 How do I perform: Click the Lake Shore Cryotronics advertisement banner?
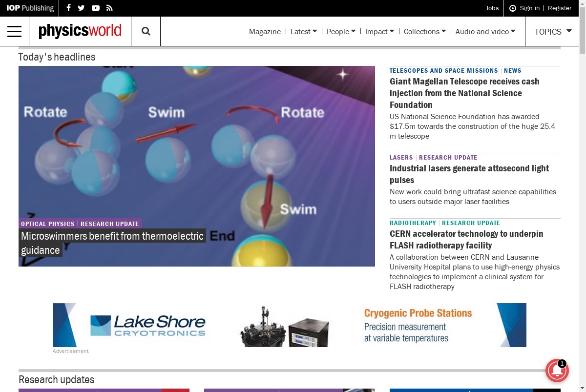(x=290, y=325)
